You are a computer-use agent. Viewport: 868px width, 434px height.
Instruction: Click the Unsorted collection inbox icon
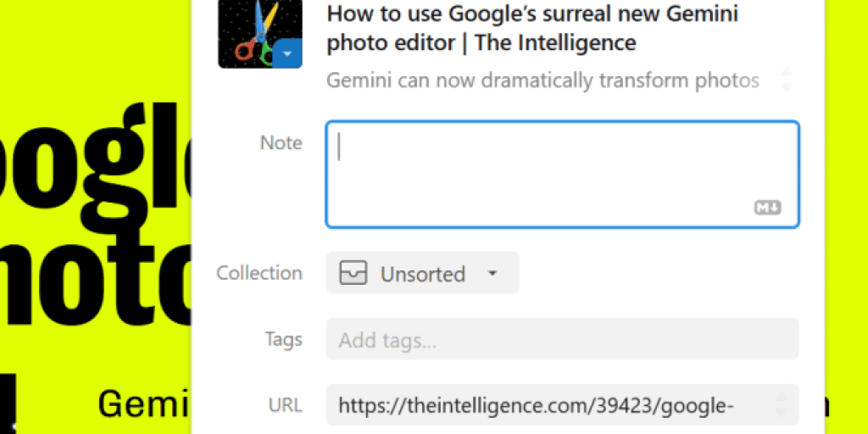[x=353, y=273]
